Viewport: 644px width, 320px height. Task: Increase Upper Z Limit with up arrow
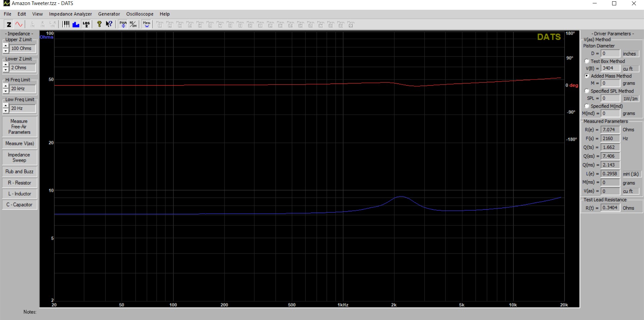pos(6,46)
